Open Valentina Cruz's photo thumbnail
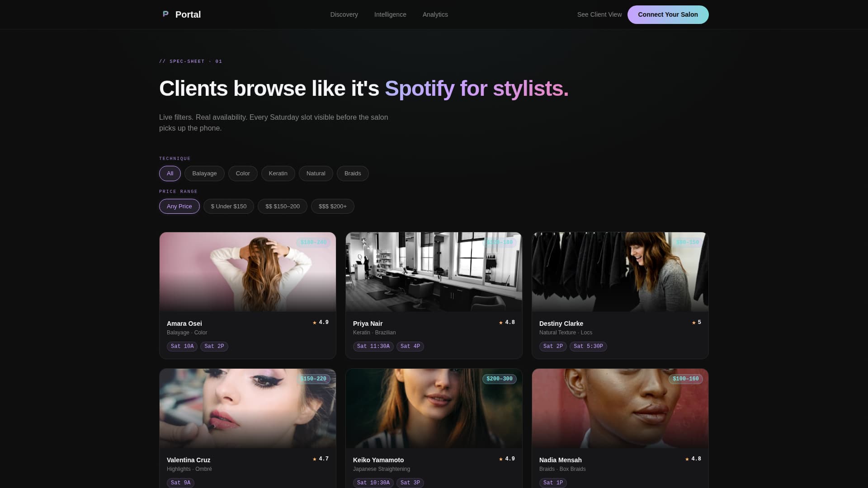Screen dimensions: 868x488 248,408
